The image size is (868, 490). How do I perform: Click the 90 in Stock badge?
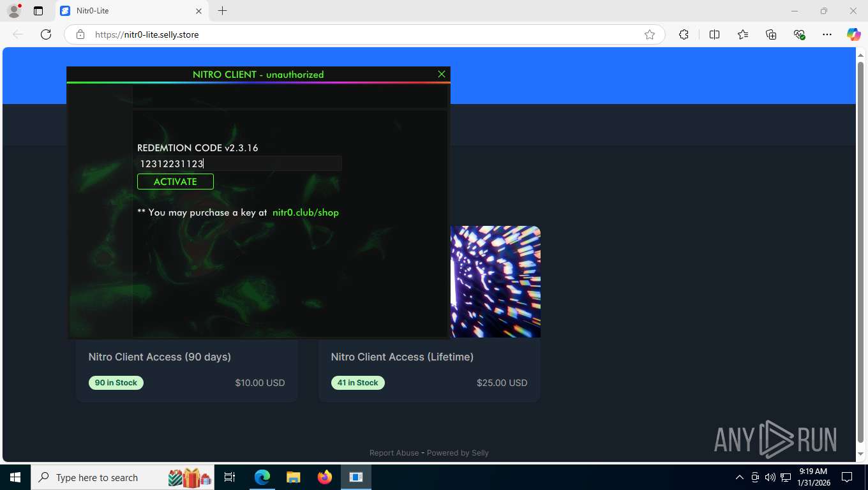pyautogui.click(x=116, y=383)
